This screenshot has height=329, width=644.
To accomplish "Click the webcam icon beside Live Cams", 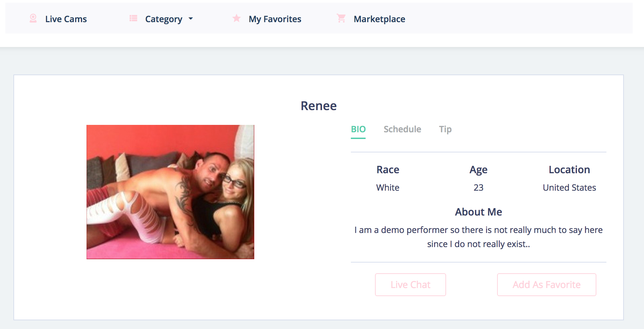I will (33, 18).
